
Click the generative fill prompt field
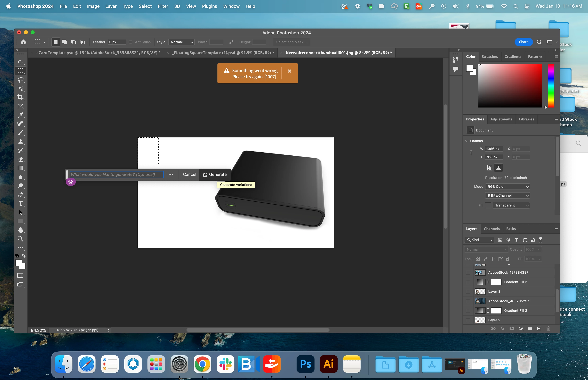click(x=117, y=175)
